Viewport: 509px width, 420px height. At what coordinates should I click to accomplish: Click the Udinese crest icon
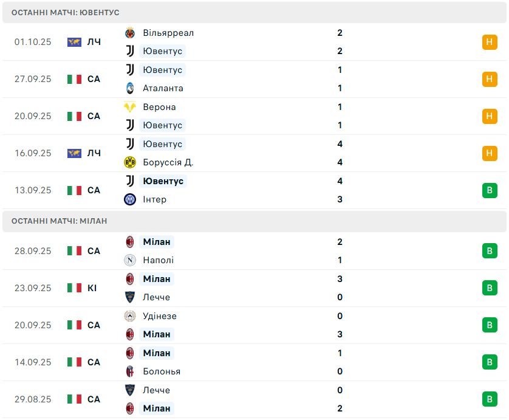(129, 316)
